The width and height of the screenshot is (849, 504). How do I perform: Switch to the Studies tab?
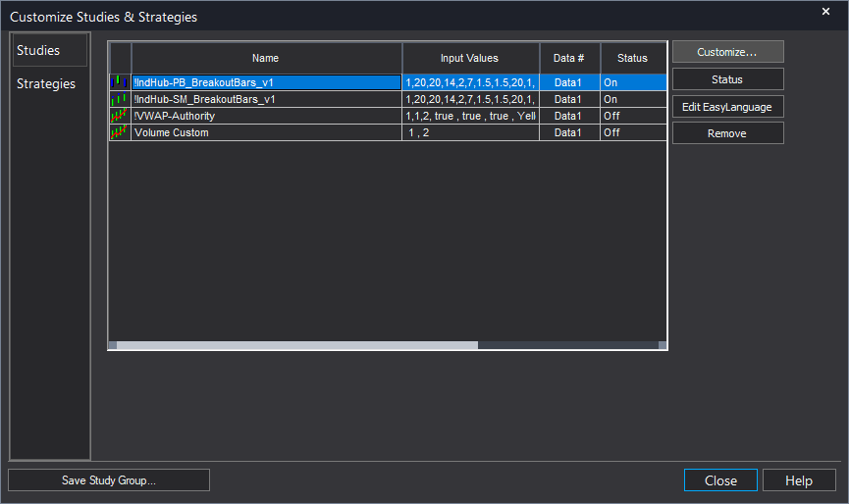coord(50,50)
